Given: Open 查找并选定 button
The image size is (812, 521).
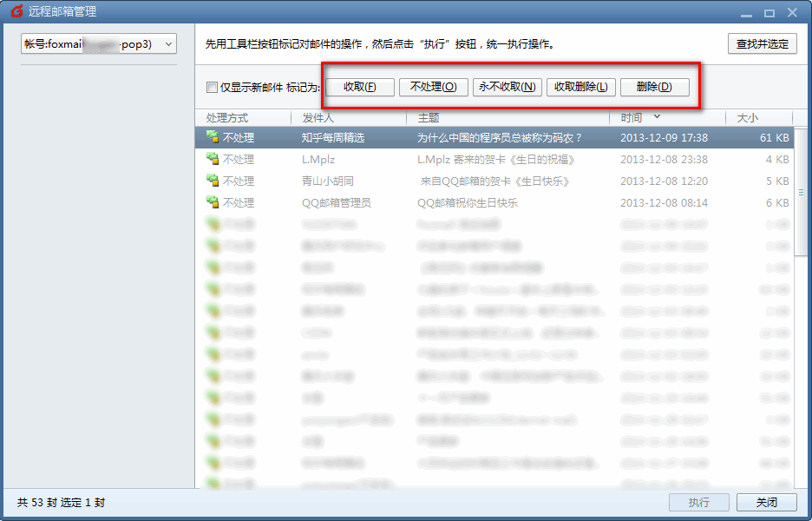Looking at the screenshot, I should point(762,44).
